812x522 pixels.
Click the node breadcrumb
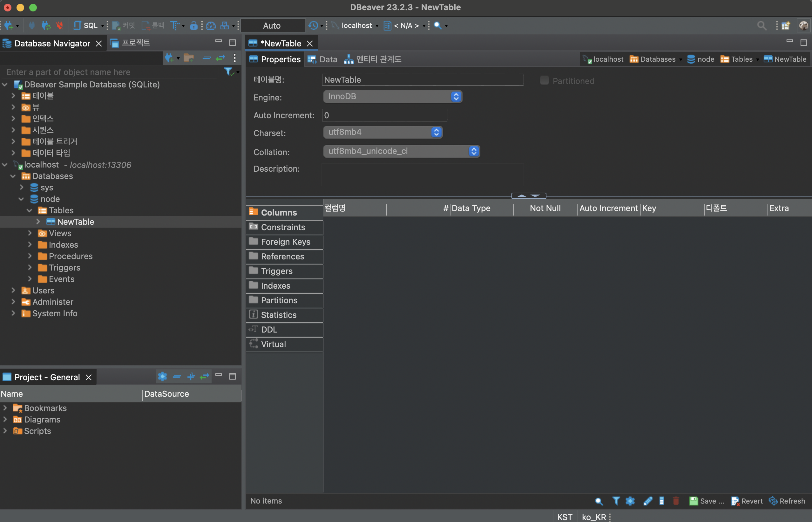click(700, 59)
